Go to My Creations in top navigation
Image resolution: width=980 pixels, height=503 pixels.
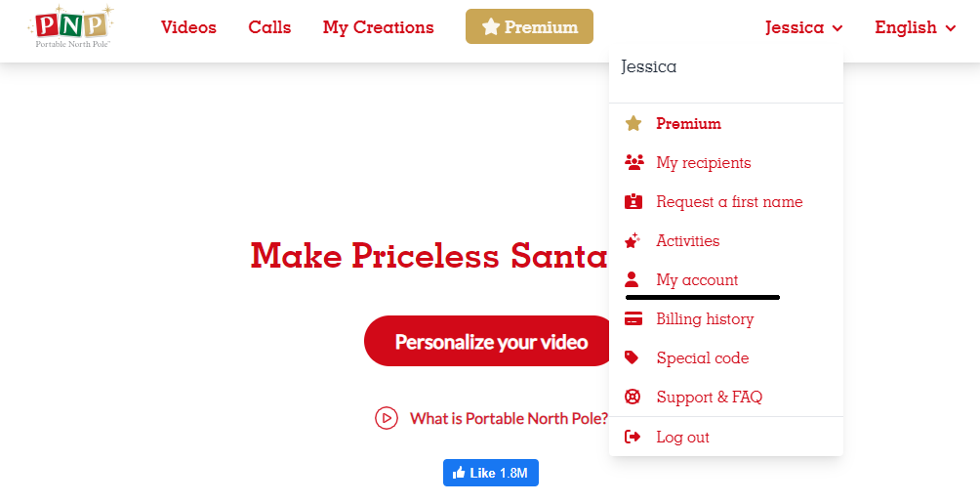tap(378, 27)
